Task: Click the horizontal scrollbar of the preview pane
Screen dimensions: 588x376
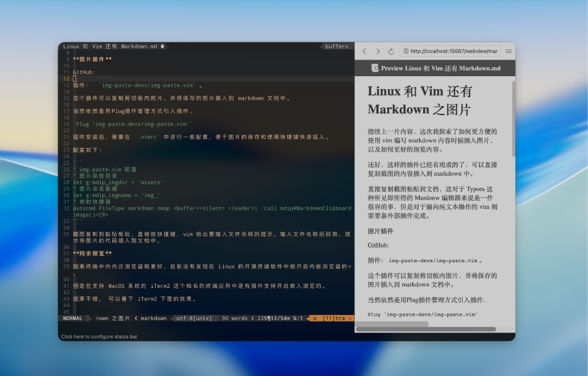Action: coord(426,329)
